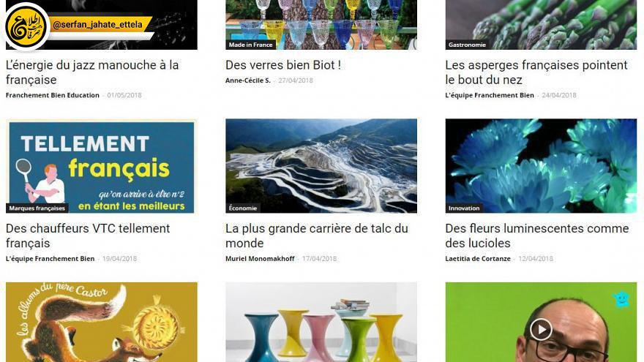Open the colorful stools image thumbnail
Image resolution: width=644 pixels, height=362 pixels.
click(321, 322)
